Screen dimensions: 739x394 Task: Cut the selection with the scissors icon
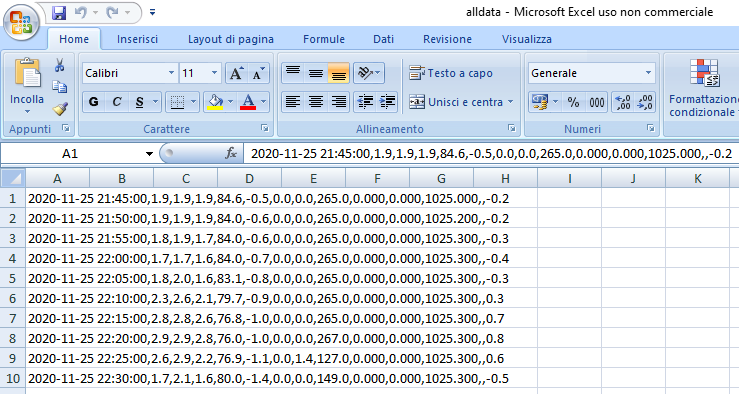59,65
